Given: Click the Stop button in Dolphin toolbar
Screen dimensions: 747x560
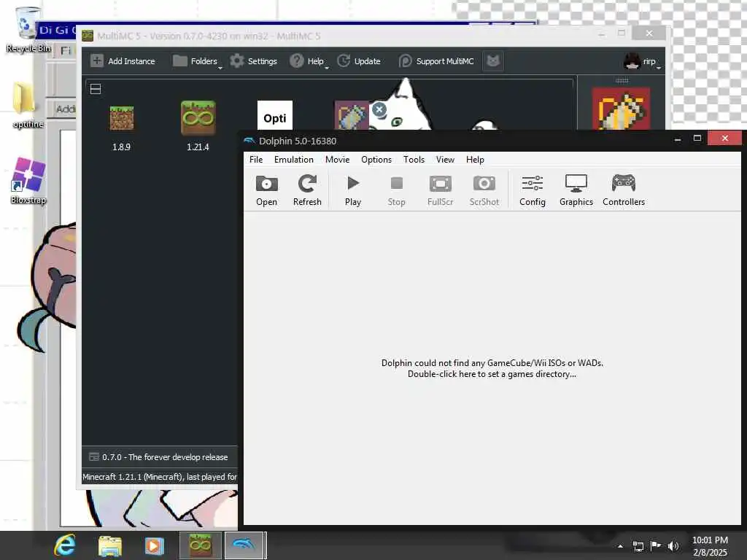Looking at the screenshot, I should point(396,190).
